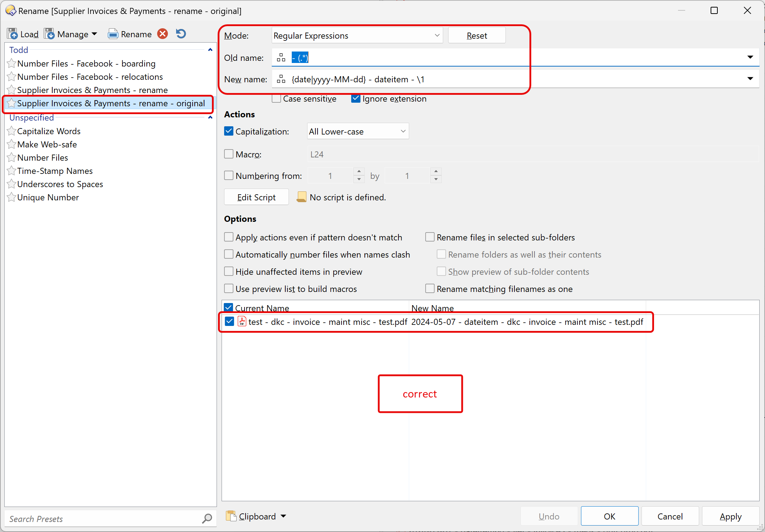Expand the Capitalization All Lower-case dropdown
The height and width of the screenshot is (532, 765).
pos(358,132)
